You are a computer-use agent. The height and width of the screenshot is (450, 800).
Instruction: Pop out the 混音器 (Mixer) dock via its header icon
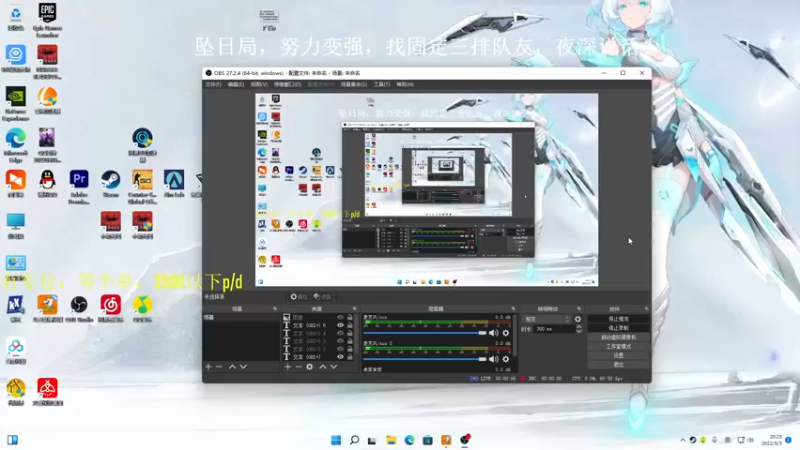point(513,309)
